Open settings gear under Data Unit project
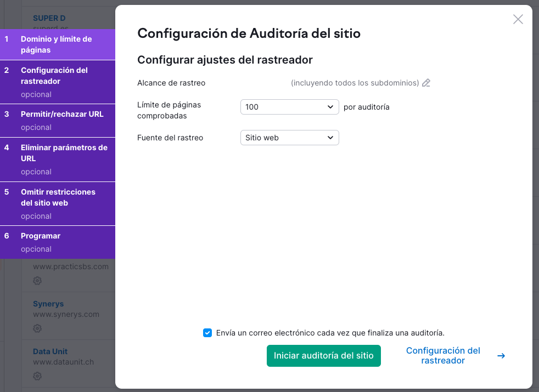 [x=37, y=376]
